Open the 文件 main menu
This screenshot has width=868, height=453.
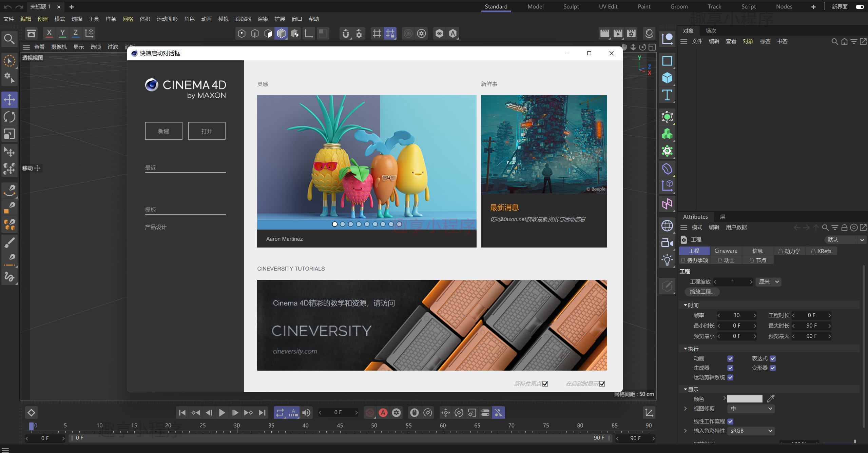(9, 19)
